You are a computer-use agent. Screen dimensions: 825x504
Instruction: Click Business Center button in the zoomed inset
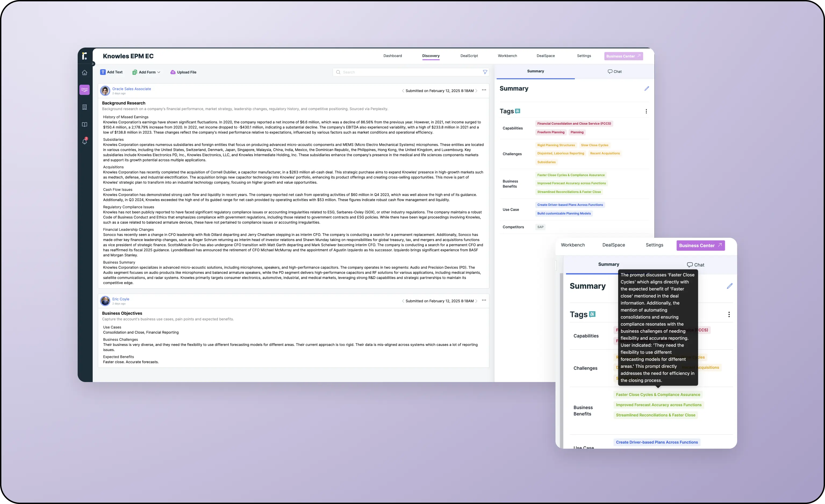click(701, 245)
